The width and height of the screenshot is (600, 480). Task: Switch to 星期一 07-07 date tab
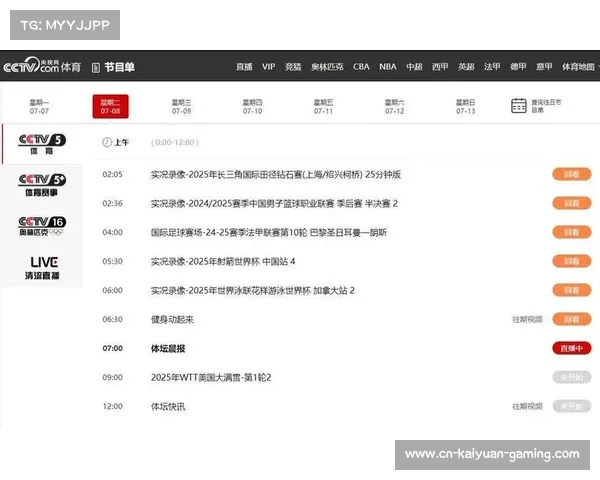pos(39,106)
